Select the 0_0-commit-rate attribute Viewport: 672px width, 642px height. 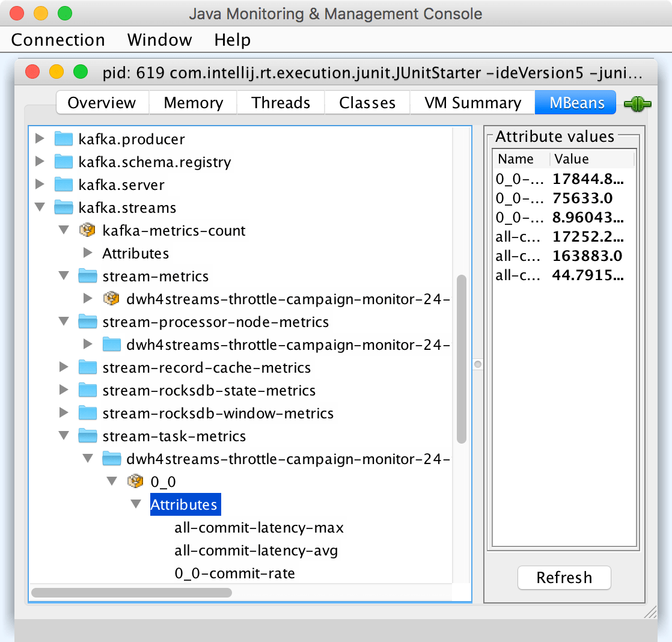click(233, 573)
